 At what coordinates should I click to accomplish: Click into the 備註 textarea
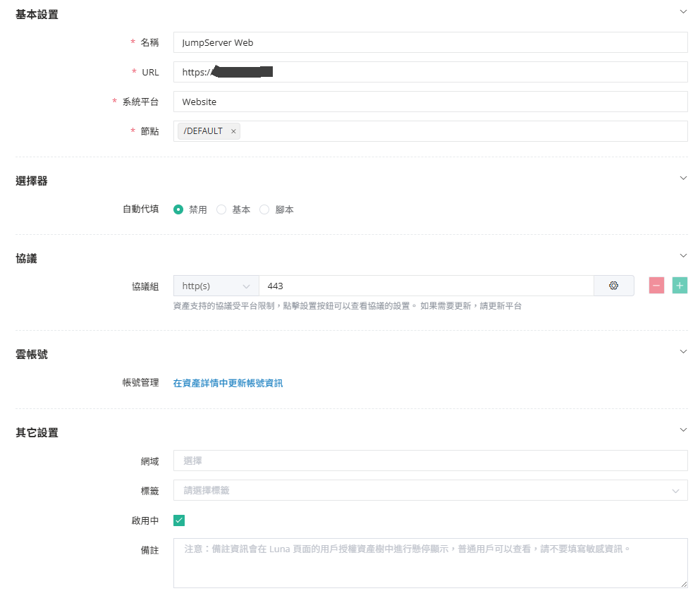coord(430,563)
